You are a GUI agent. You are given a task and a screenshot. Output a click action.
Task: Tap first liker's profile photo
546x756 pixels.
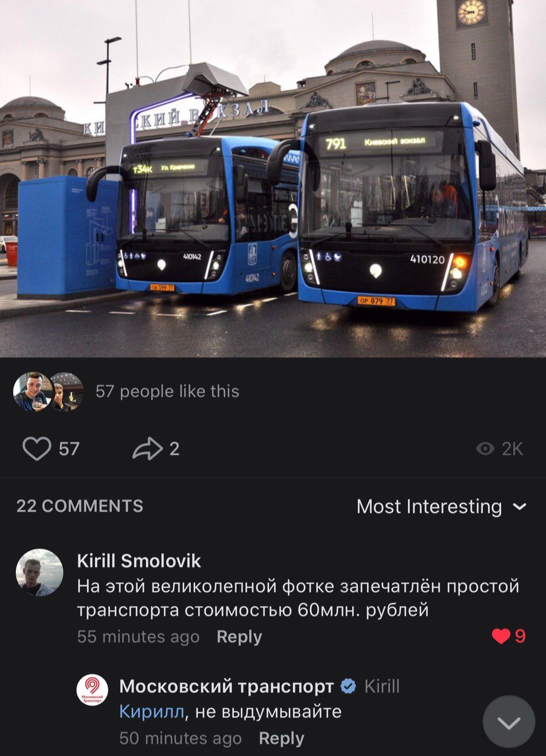point(33,392)
